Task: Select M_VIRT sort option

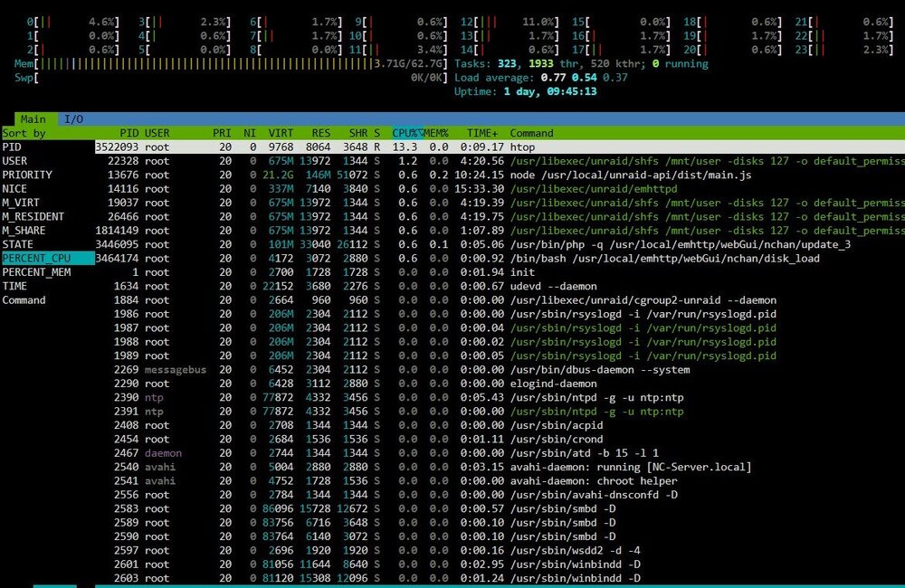Action: click(x=47, y=203)
